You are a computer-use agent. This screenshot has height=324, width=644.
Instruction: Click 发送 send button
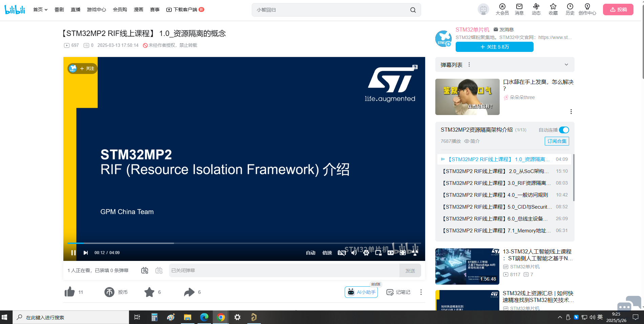pos(410,270)
